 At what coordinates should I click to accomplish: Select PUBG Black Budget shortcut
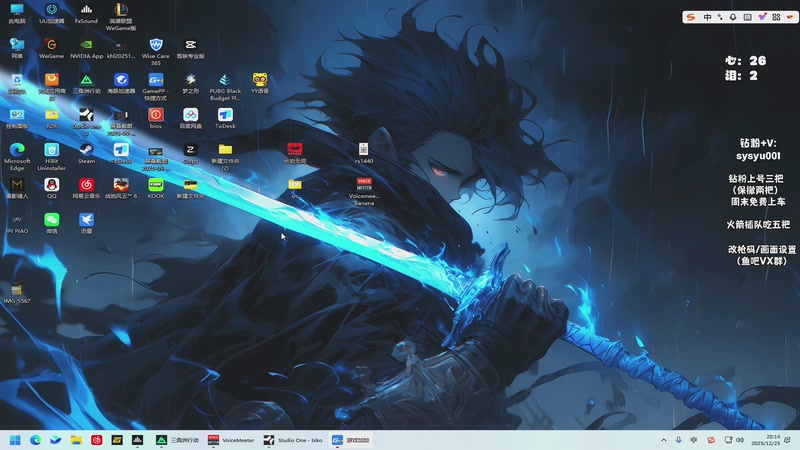pos(225,87)
